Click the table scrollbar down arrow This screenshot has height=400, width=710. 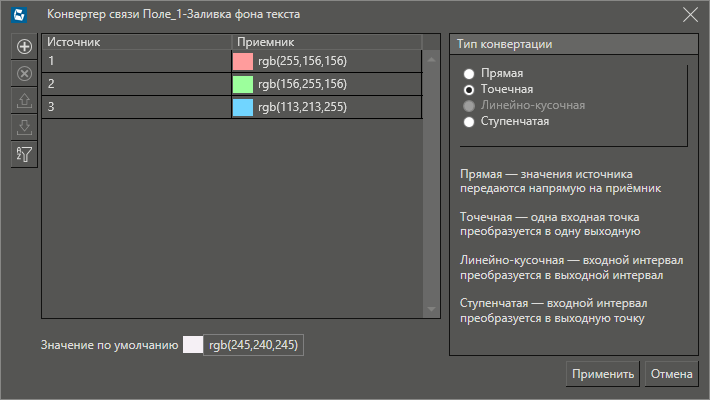(x=432, y=310)
